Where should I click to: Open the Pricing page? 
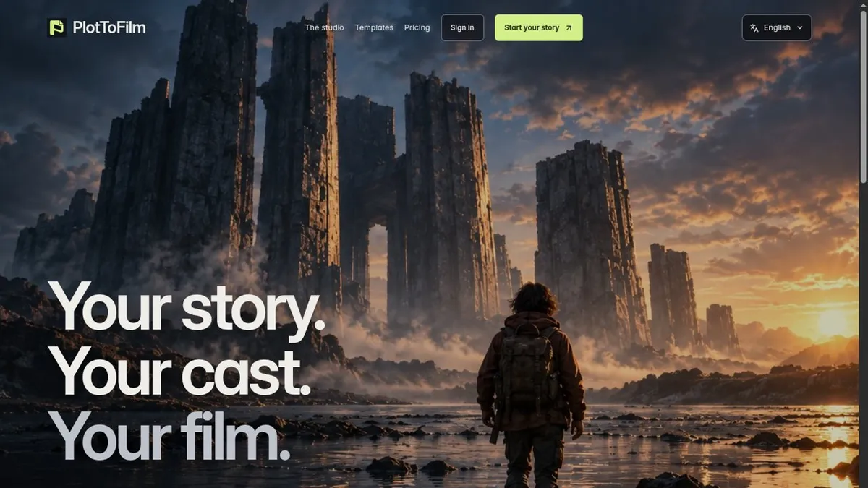417,27
